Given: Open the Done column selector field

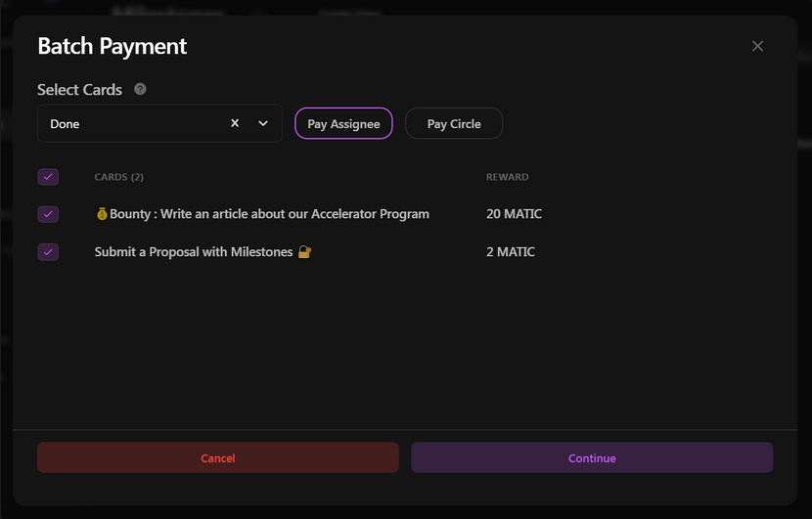Looking at the screenshot, I should [159, 123].
